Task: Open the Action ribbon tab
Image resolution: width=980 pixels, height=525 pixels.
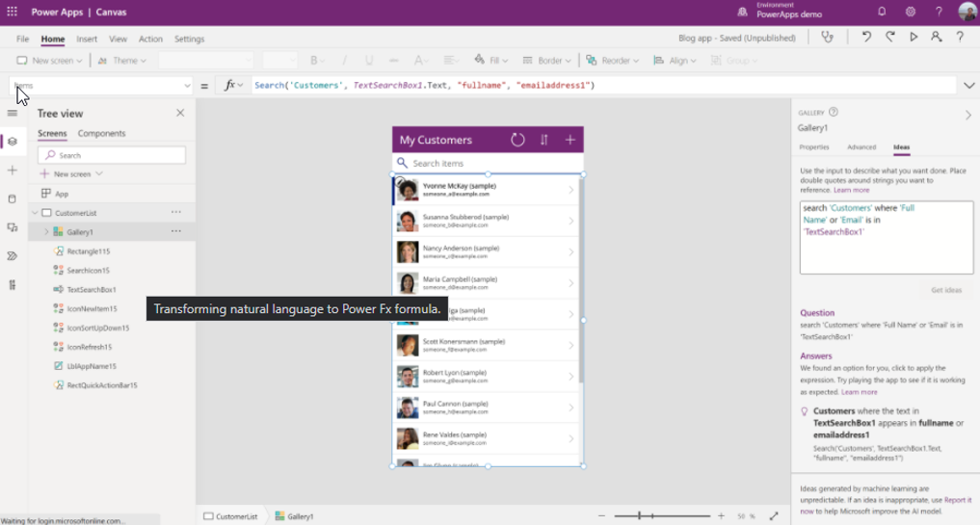Action: point(150,39)
